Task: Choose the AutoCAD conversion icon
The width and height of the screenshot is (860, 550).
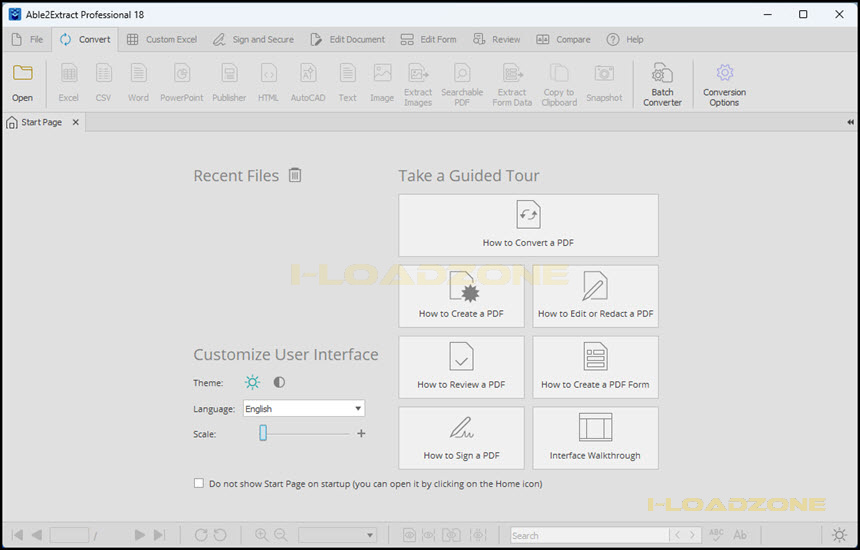Action: click(x=308, y=73)
